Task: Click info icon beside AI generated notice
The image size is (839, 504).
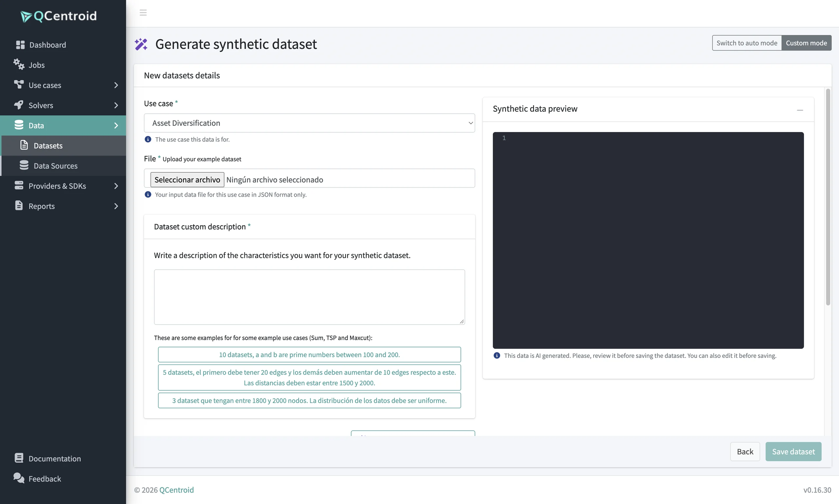Action: coord(497,356)
